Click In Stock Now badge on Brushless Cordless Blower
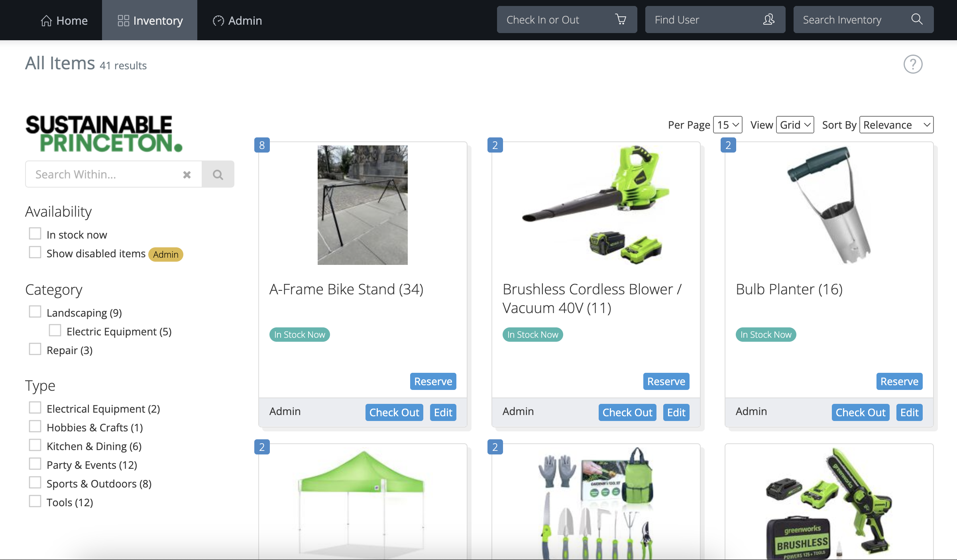Viewport: 957px width, 560px height. [x=533, y=335]
